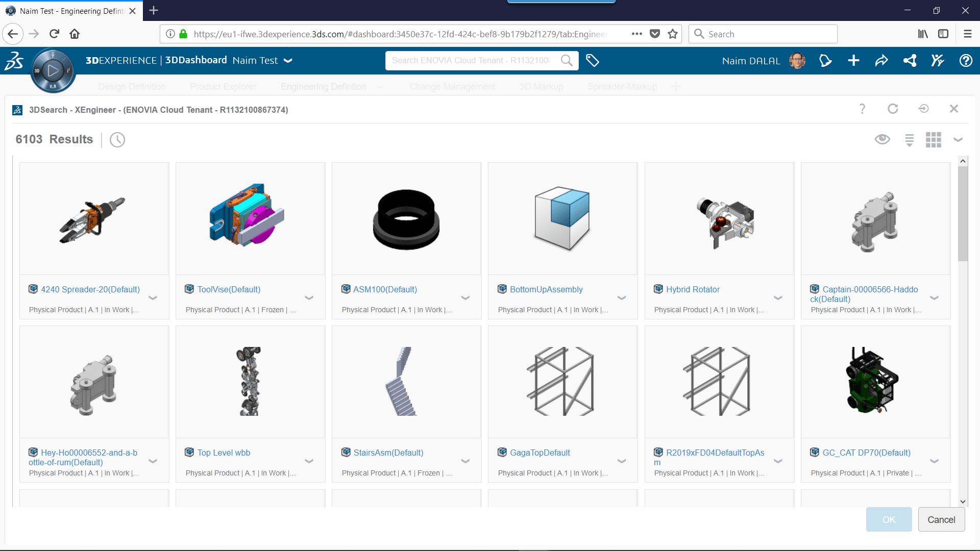The height and width of the screenshot is (551, 980).
Task: Click the notifications bell icon
Action: click(x=824, y=60)
